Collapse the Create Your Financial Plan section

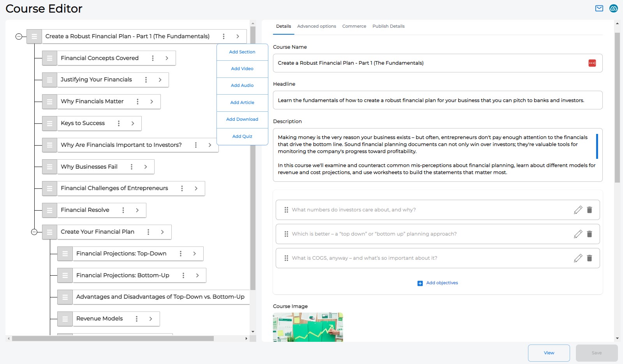coord(35,232)
